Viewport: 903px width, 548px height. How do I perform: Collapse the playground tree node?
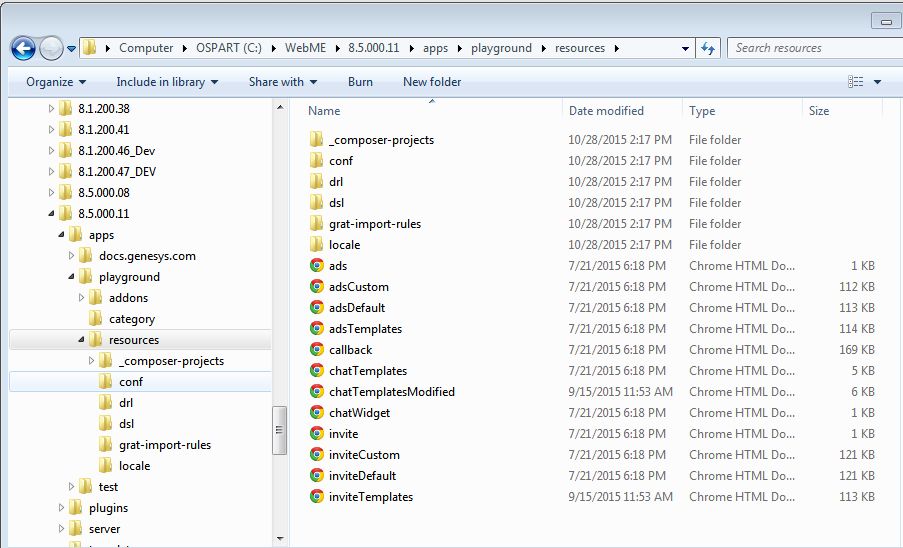point(71,277)
